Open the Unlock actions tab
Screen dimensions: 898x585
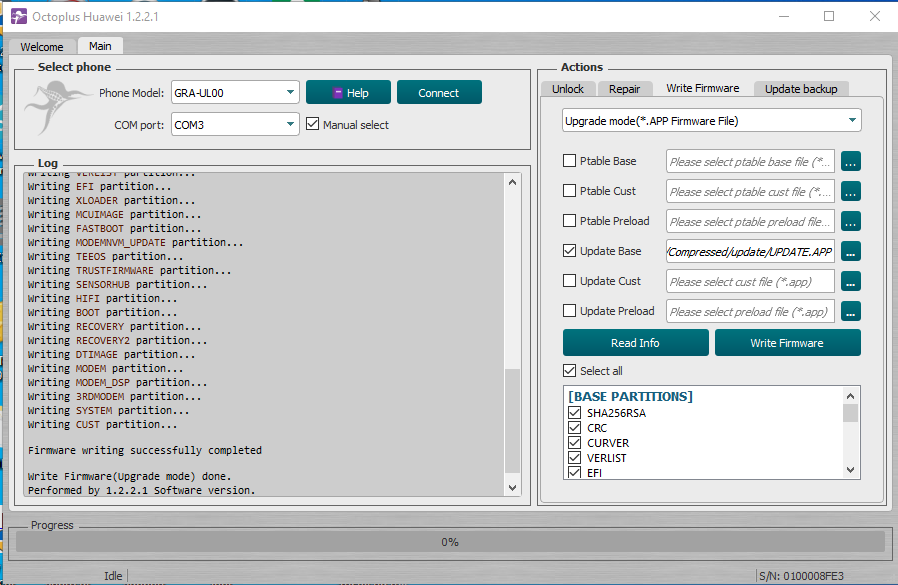[568, 89]
